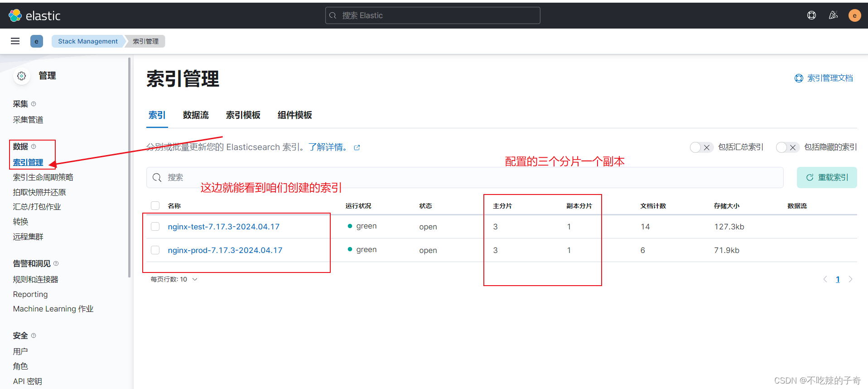Switch to the 数据流 tab
This screenshot has height=389, width=868.
pyautogui.click(x=196, y=115)
